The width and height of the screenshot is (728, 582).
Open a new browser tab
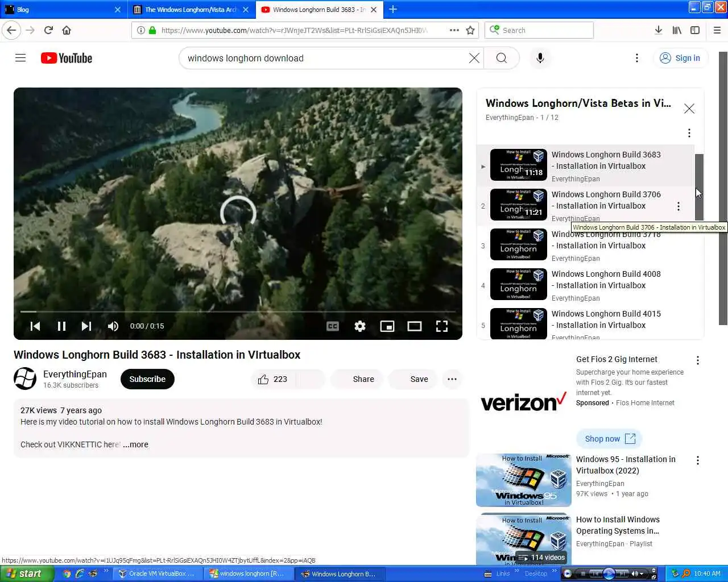click(x=393, y=9)
